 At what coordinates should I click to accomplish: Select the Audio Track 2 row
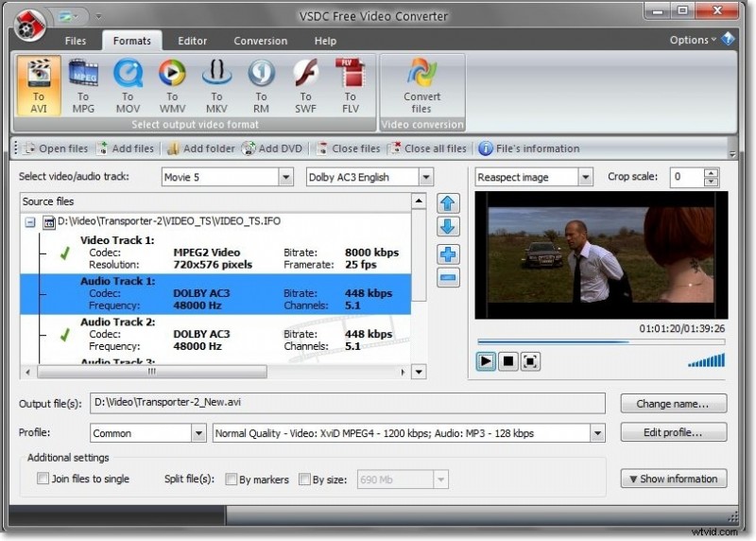click(215, 335)
